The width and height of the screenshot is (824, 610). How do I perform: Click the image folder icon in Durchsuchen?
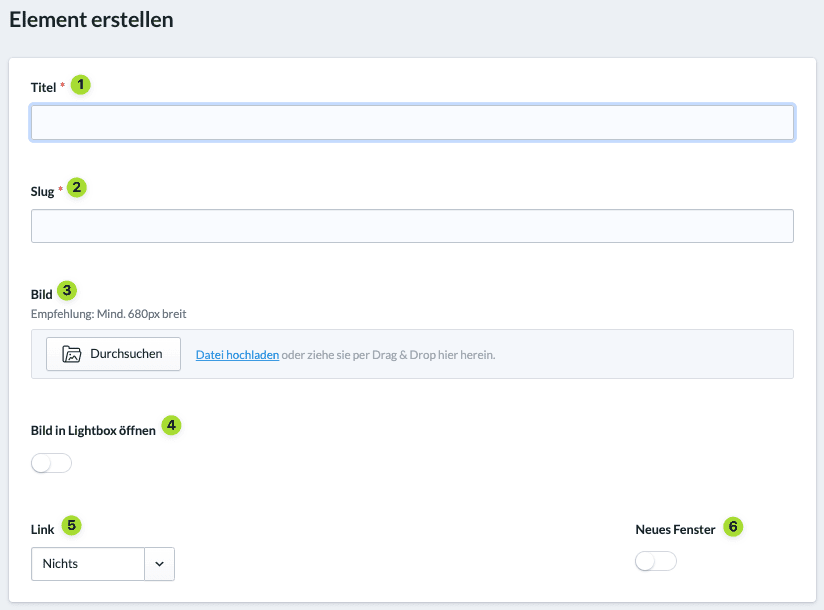71,354
